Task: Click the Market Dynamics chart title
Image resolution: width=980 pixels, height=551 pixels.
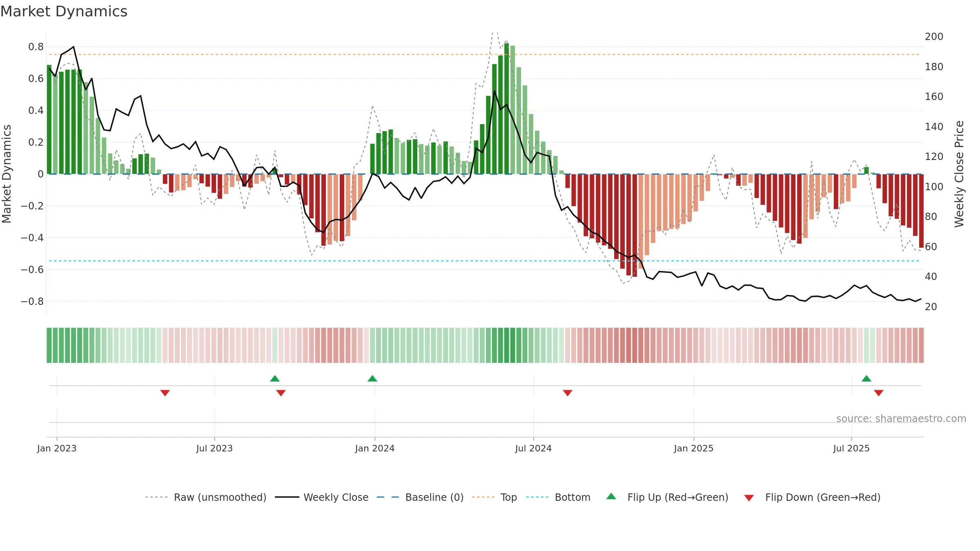Action: click(x=64, y=11)
